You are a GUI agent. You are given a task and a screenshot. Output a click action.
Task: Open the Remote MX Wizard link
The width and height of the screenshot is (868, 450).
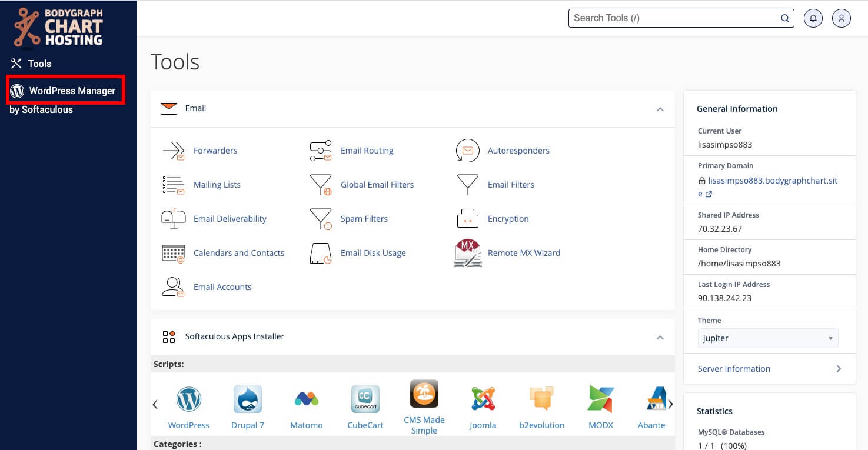pyautogui.click(x=524, y=253)
